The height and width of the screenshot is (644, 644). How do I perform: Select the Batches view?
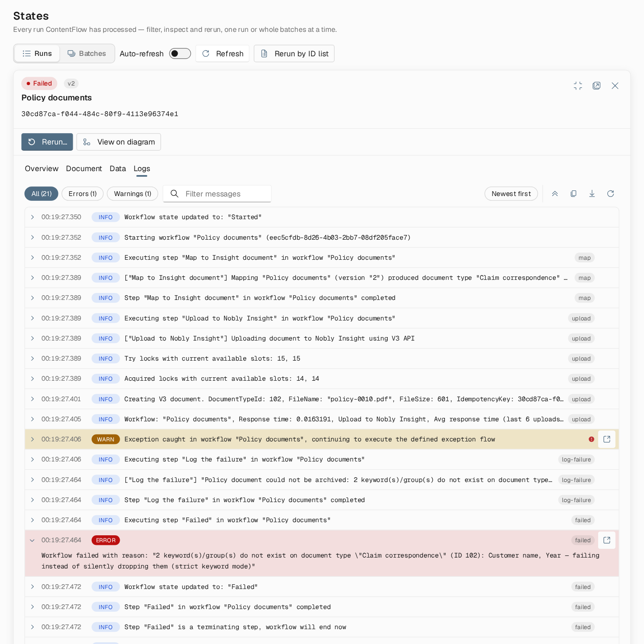87,53
